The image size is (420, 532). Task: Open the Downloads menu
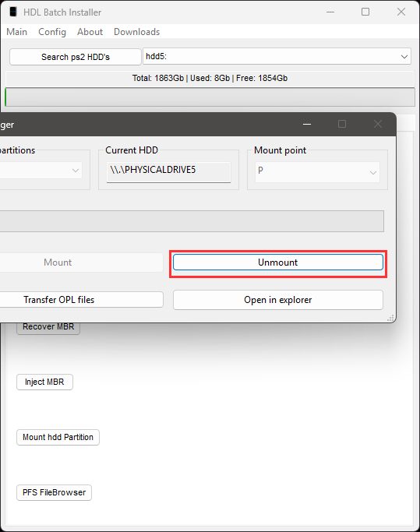pos(136,32)
